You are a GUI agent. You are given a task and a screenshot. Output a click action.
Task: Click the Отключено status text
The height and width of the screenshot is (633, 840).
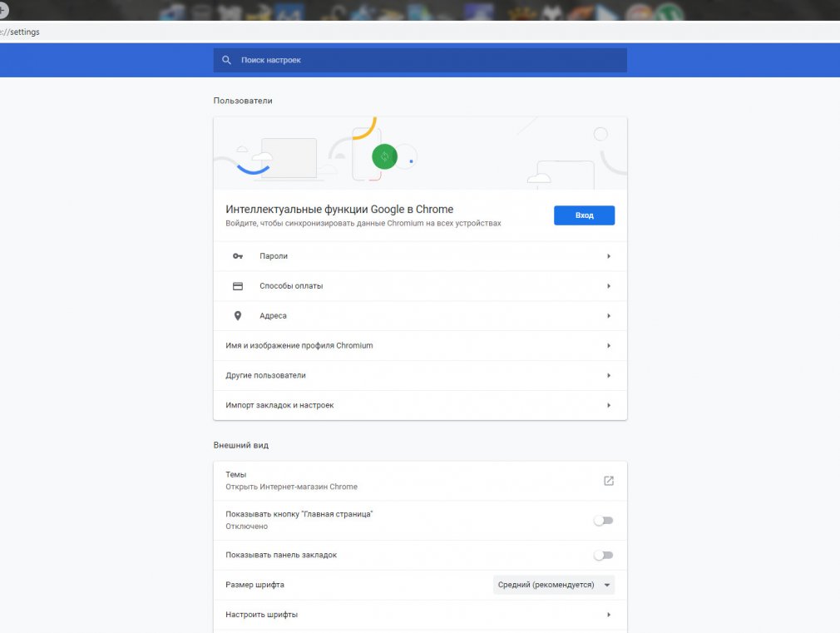(246, 527)
